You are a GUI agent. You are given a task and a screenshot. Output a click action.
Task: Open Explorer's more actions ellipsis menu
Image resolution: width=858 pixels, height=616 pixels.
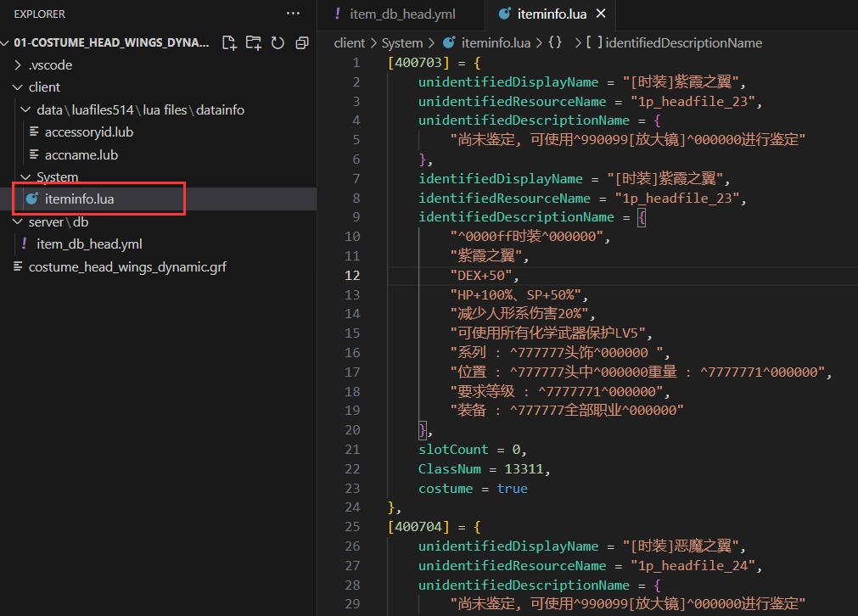[x=293, y=14]
